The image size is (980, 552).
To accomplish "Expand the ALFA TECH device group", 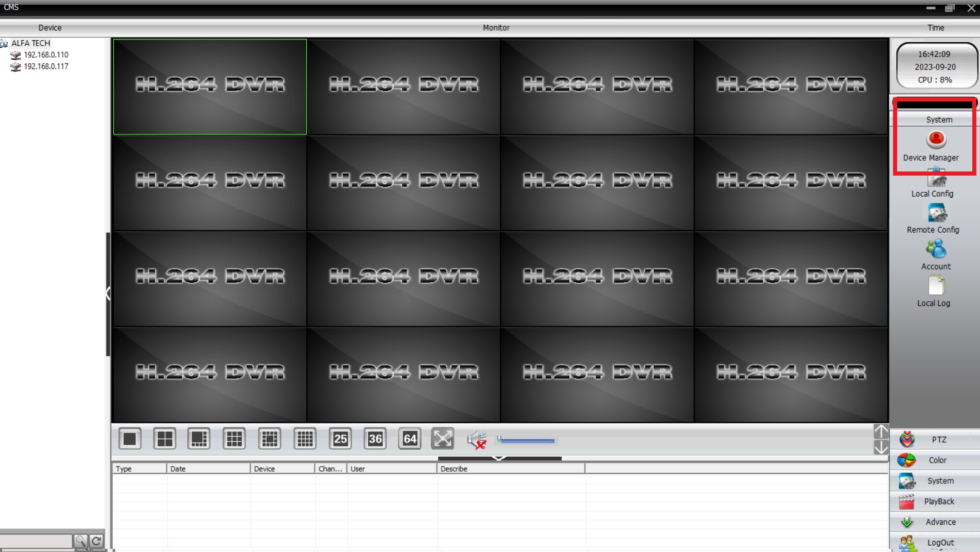I will click(x=4, y=43).
